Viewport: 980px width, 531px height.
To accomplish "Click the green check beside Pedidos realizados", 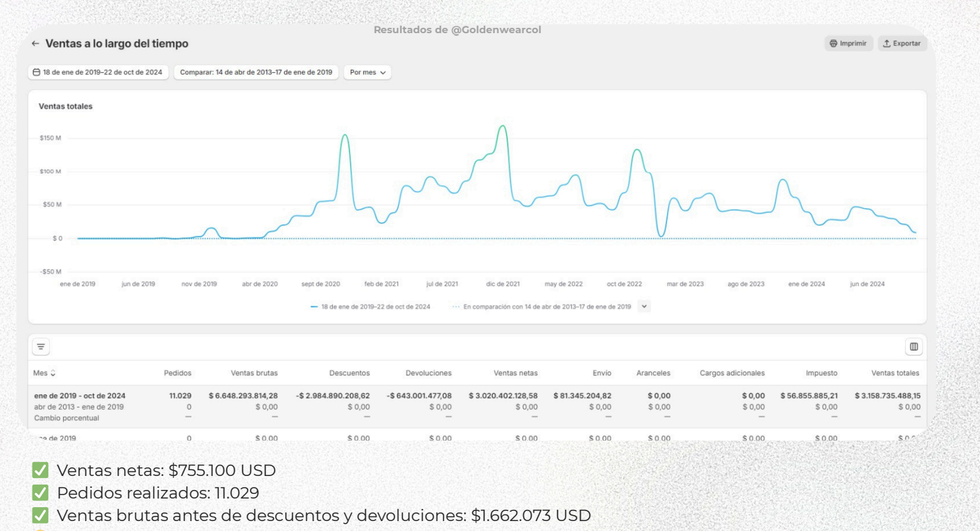I will coord(40,493).
